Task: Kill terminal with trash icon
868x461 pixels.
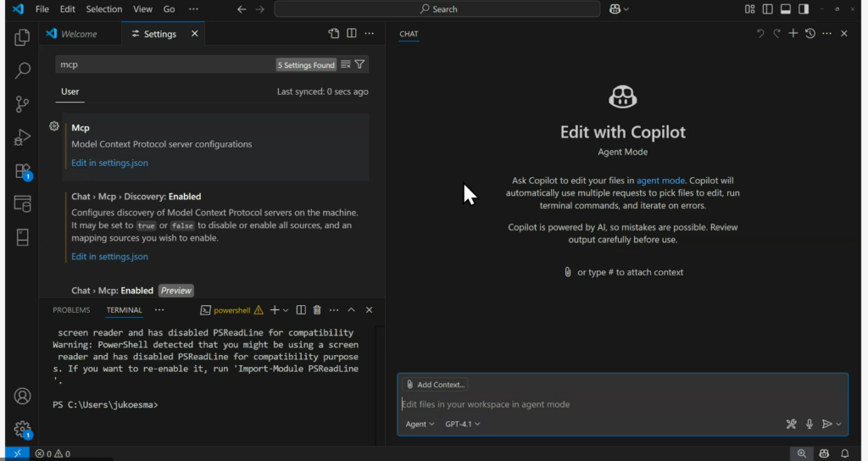Action: coord(317,310)
